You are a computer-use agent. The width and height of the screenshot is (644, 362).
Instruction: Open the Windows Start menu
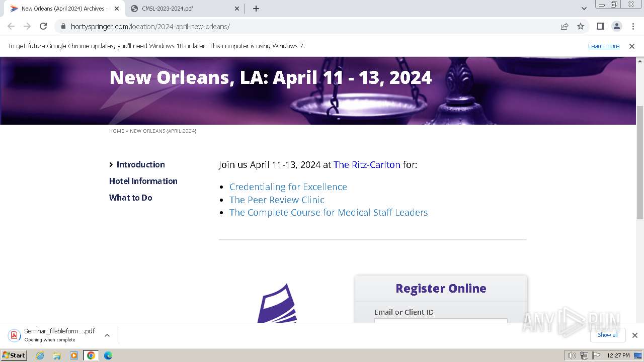click(14, 355)
